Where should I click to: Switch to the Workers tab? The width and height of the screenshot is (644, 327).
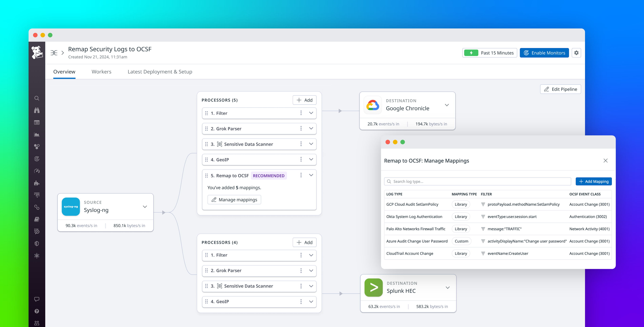pyautogui.click(x=102, y=72)
